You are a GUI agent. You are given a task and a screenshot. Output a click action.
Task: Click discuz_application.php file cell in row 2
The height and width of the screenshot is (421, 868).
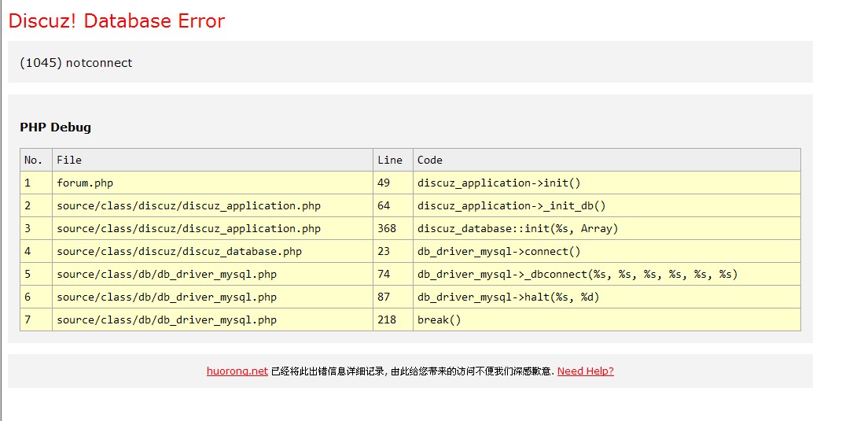[x=212, y=205]
